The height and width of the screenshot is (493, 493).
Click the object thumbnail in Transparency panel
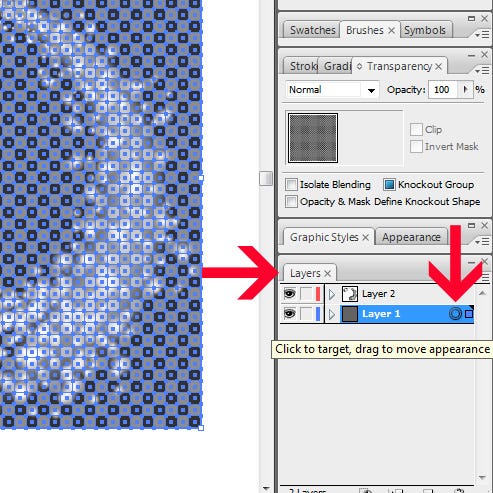(313, 138)
